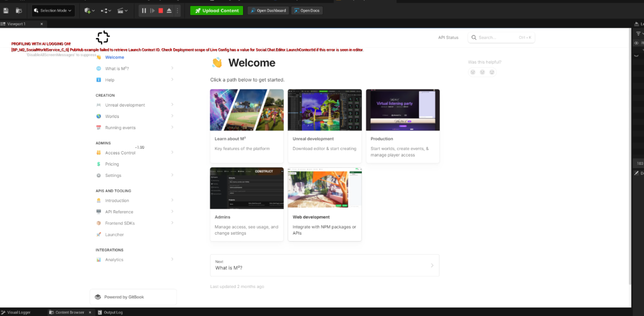The image size is (644, 316).
Task: Pause the running simulation
Action: pos(144,11)
